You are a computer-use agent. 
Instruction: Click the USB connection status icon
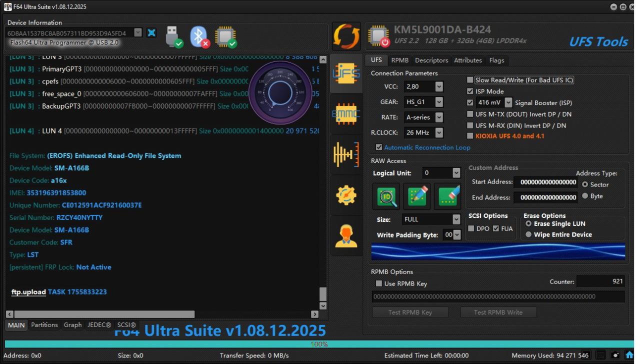pos(174,37)
